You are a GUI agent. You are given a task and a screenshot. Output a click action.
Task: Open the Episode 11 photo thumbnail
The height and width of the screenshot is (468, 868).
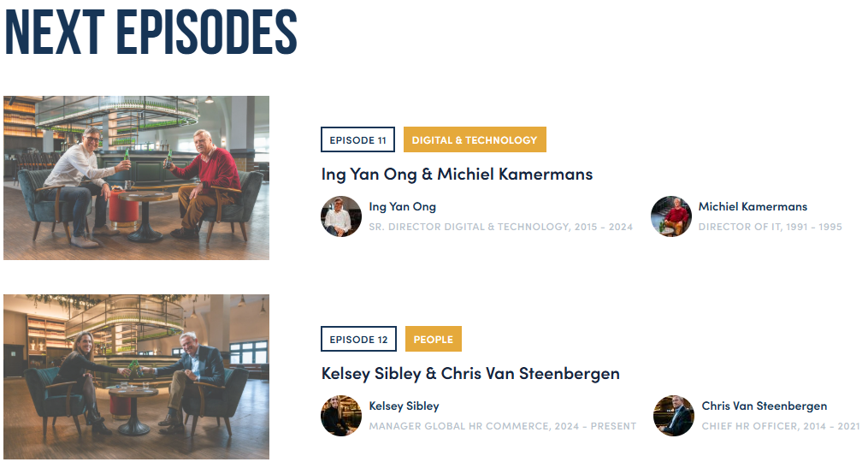point(136,177)
